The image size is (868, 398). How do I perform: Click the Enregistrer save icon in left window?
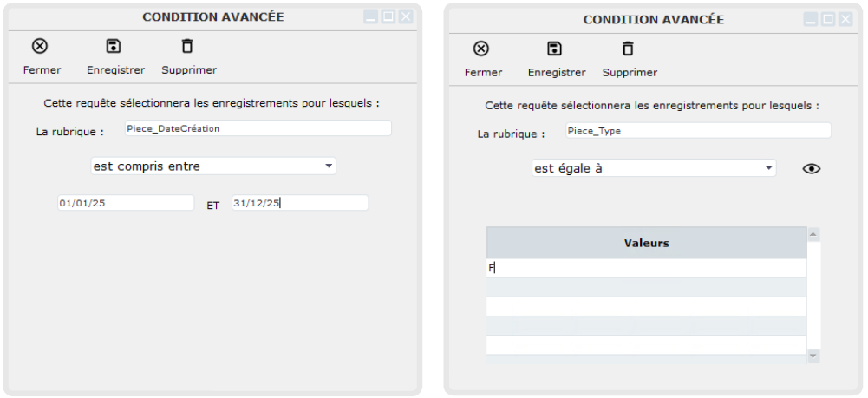[114, 46]
